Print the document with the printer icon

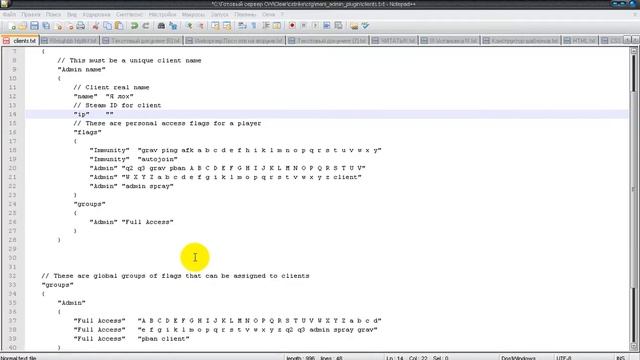(x=80, y=26)
